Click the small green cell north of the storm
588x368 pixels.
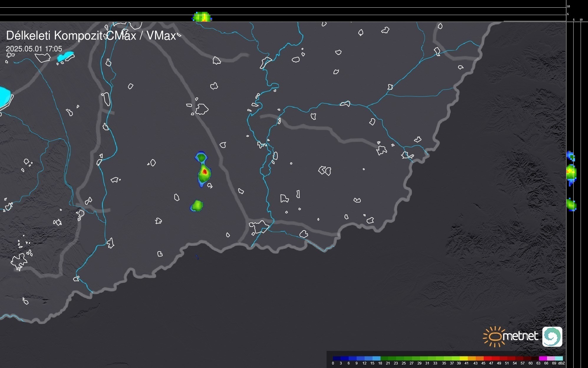(201, 157)
